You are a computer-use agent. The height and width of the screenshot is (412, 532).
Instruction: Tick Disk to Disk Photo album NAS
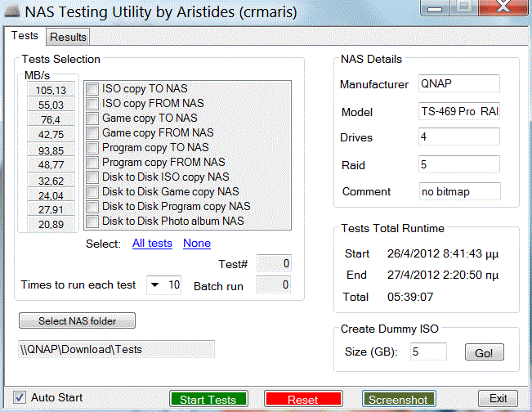pyautogui.click(x=93, y=222)
